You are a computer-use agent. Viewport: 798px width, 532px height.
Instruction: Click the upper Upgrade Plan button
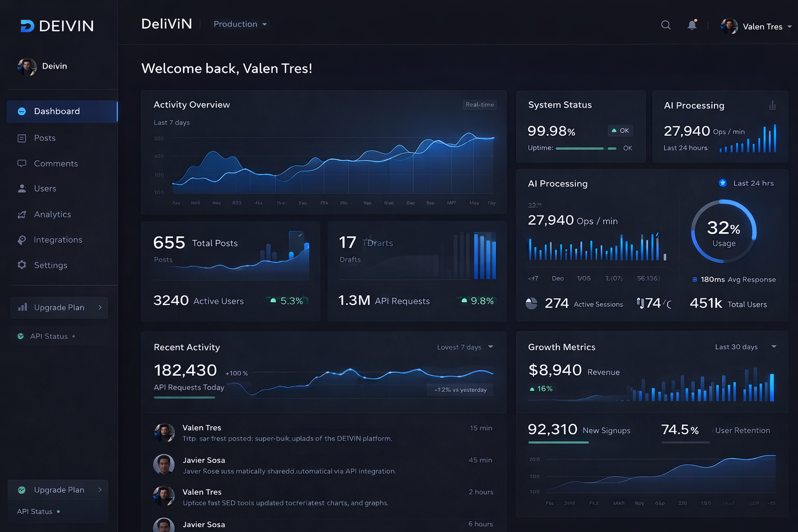click(59, 308)
